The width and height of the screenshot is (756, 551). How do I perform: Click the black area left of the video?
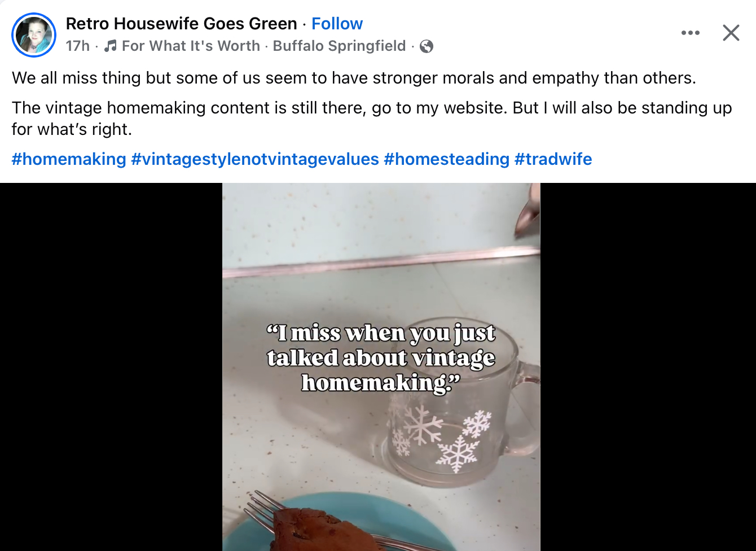coord(111,367)
